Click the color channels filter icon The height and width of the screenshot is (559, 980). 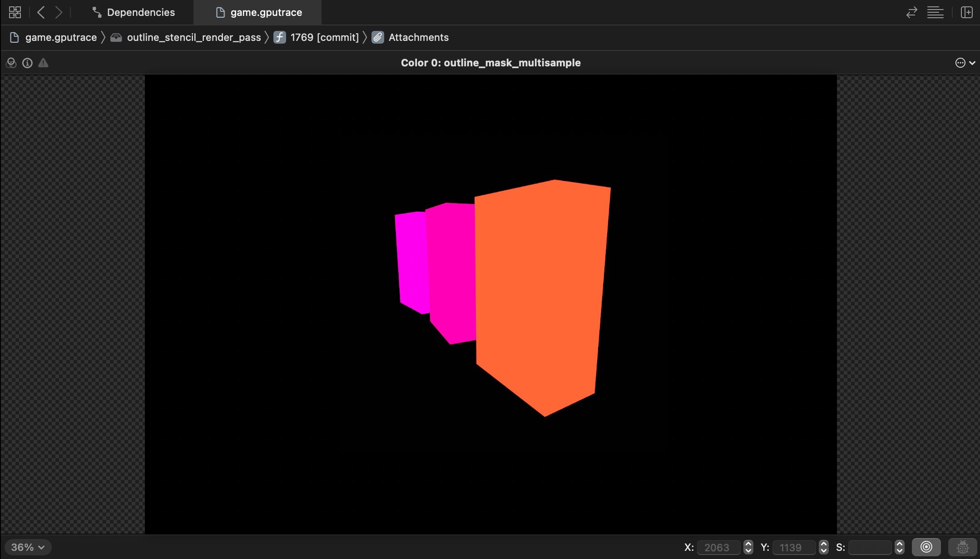(11, 63)
